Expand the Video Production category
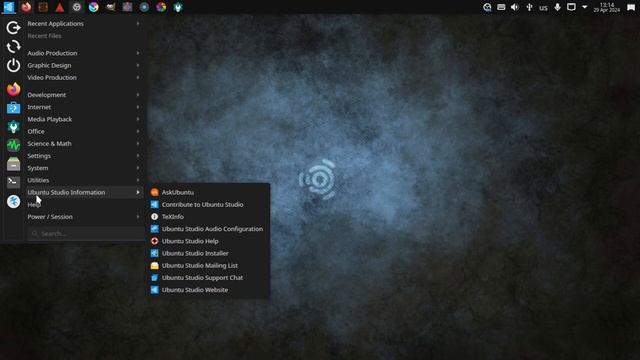This screenshot has height=360, width=640. click(83, 78)
